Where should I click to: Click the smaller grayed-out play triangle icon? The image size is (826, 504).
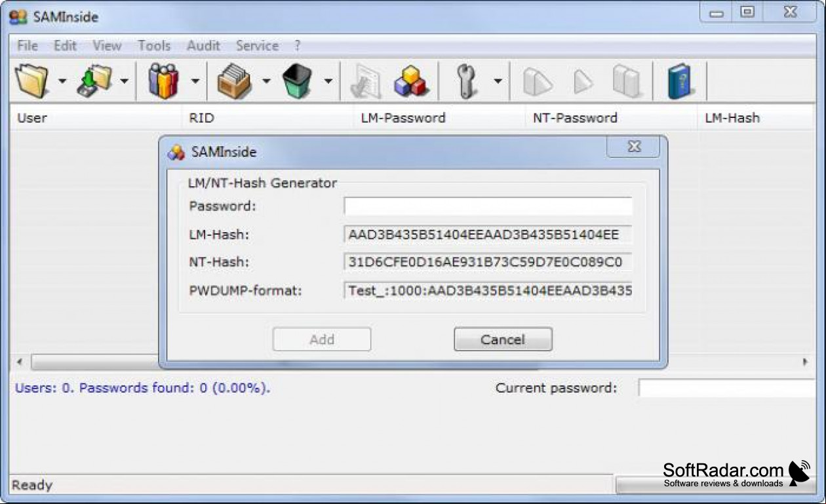click(583, 82)
